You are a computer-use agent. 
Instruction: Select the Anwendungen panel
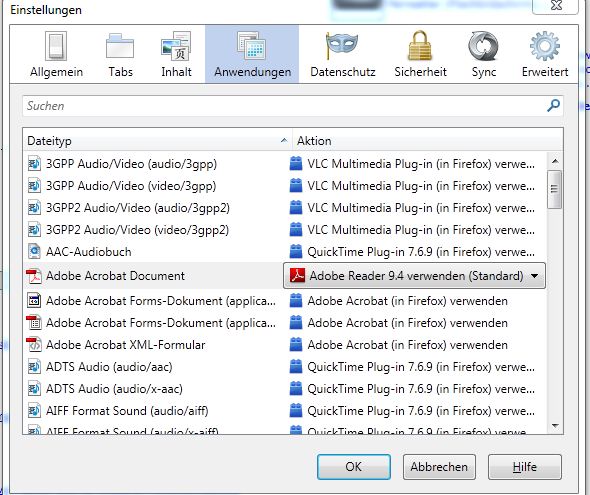(x=252, y=55)
